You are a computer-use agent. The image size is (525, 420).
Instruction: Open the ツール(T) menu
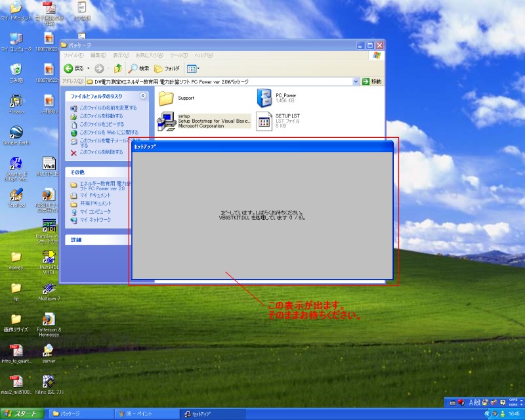click(x=178, y=55)
